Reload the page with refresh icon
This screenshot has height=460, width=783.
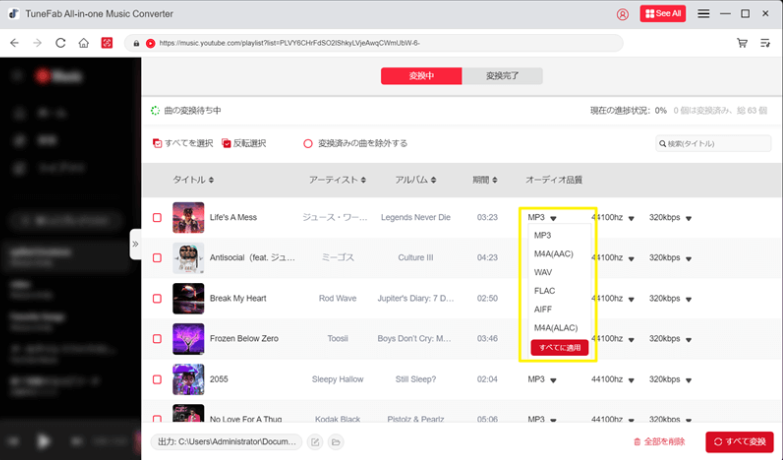pos(60,43)
